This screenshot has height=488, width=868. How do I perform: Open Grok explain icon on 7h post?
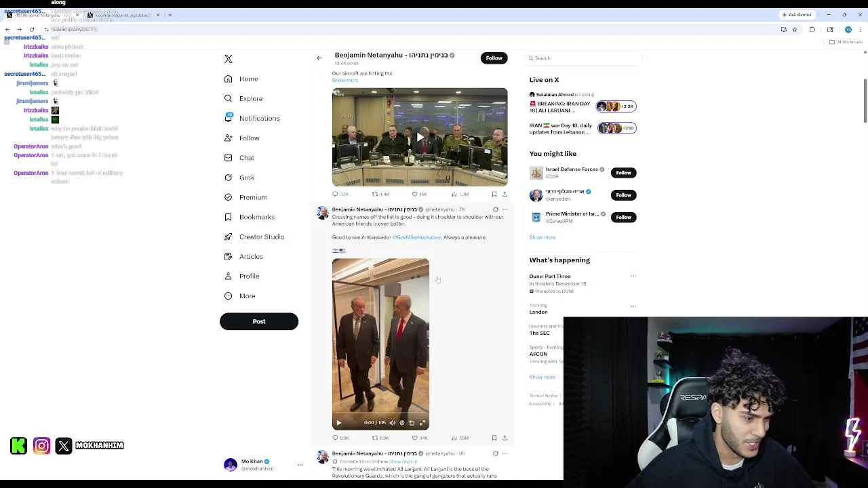click(495, 209)
